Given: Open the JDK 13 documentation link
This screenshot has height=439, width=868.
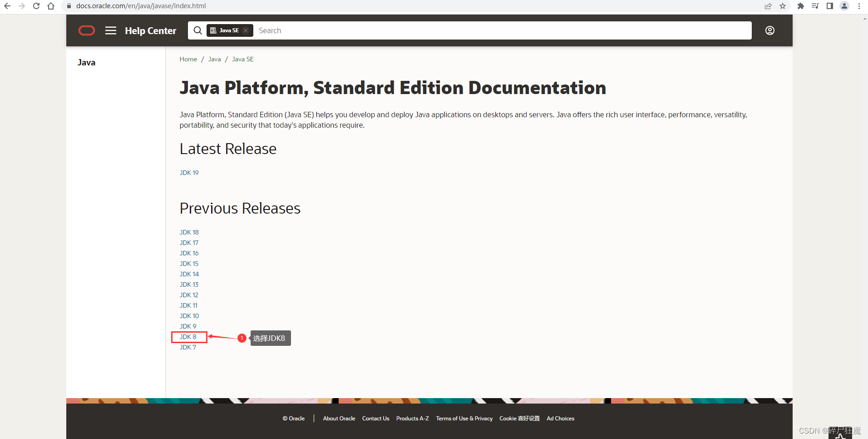Looking at the screenshot, I should tap(189, 284).
